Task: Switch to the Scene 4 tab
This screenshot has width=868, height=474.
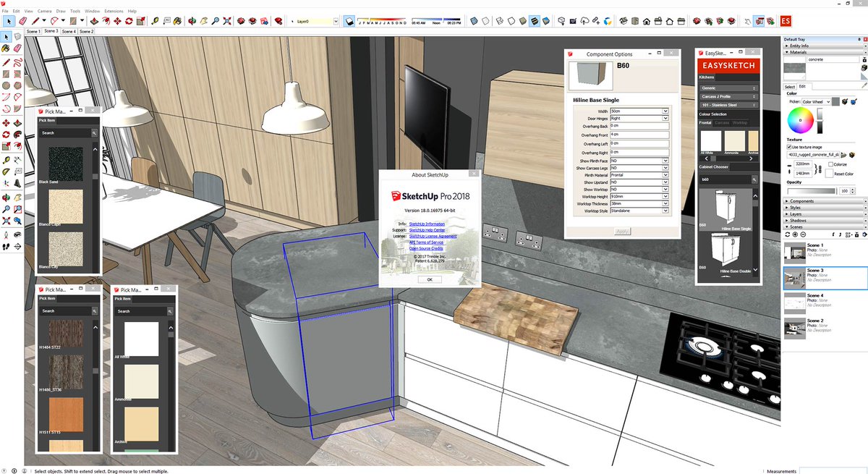Action: [x=69, y=32]
